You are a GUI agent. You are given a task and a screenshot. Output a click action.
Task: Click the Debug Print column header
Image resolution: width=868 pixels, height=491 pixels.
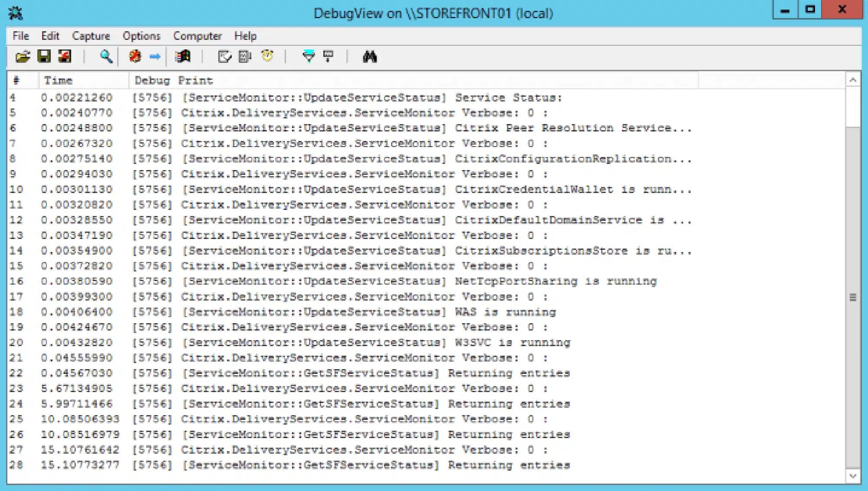tap(414, 81)
